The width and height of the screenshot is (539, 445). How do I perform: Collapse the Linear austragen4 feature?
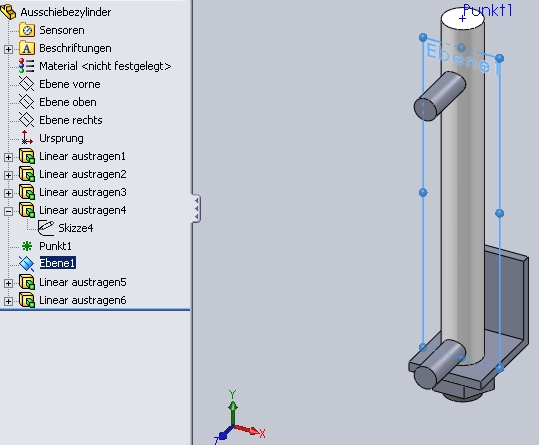tap(8, 211)
